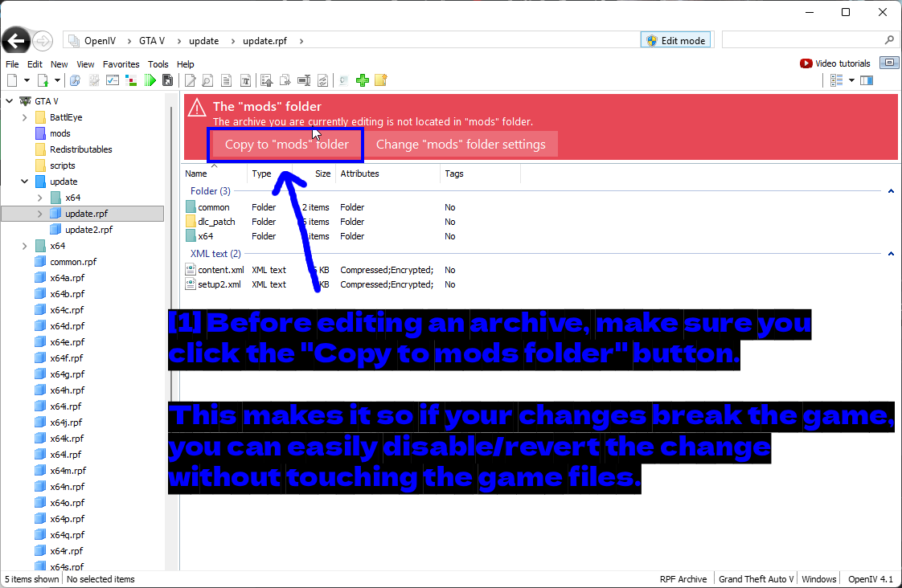Expand the update.rpf tree node
The width and height of the screenshot is (902, 588).
(39, 214)
